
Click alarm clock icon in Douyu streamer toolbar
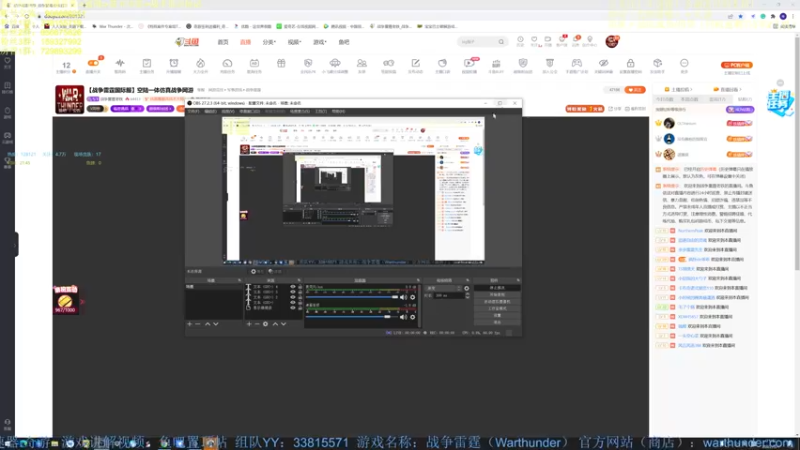(x=173, y=63)
